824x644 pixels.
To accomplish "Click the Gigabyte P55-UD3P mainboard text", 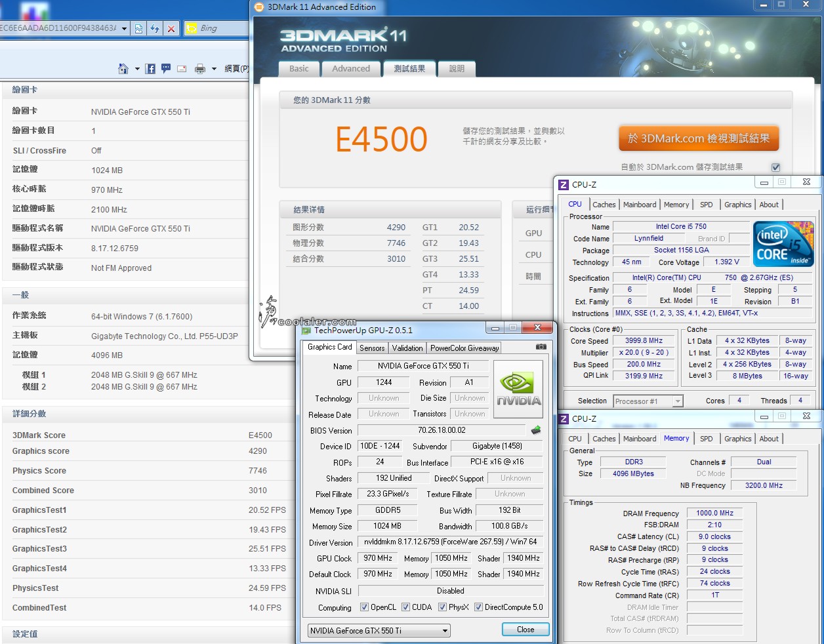I will 165,336.
